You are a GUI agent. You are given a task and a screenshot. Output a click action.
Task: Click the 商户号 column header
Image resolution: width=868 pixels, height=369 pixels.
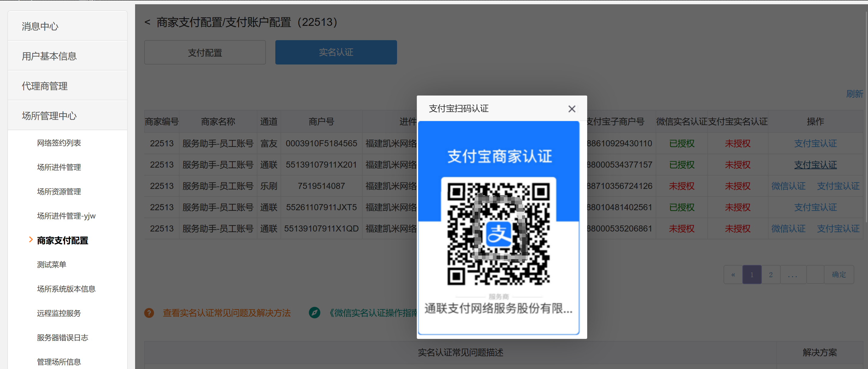(x=321, y=122)
